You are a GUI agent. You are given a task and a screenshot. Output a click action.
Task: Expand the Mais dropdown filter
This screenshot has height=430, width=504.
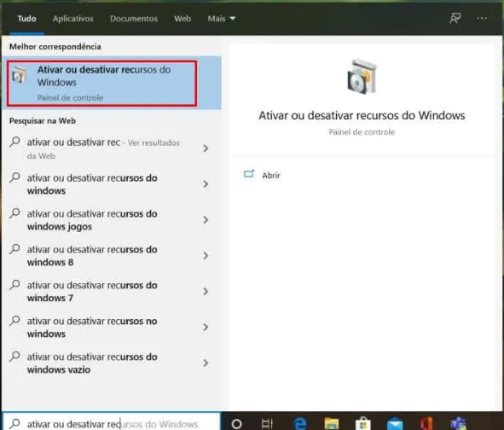point(222,19)
